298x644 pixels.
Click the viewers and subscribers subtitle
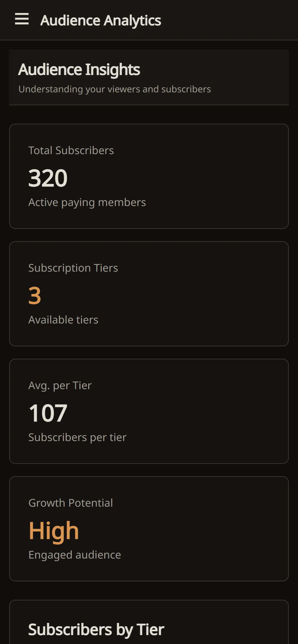tap(115, 89)
